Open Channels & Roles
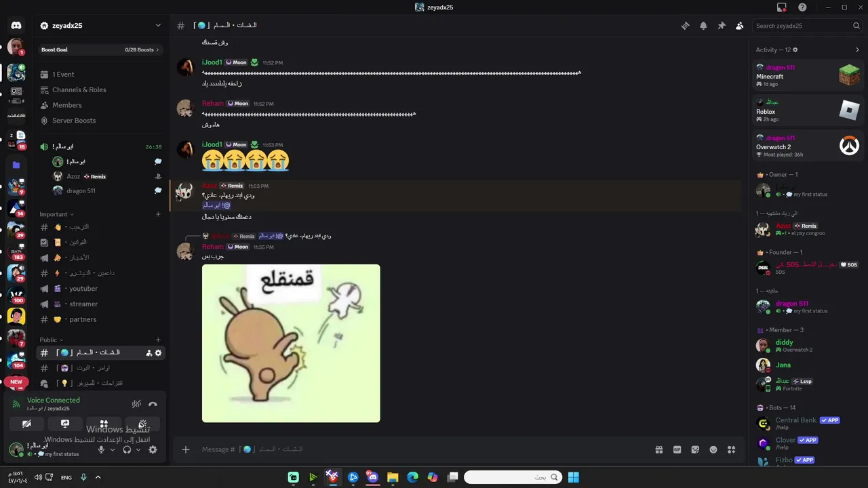The width and height of the screenshot is (868, 488). [x=100, y=89]
